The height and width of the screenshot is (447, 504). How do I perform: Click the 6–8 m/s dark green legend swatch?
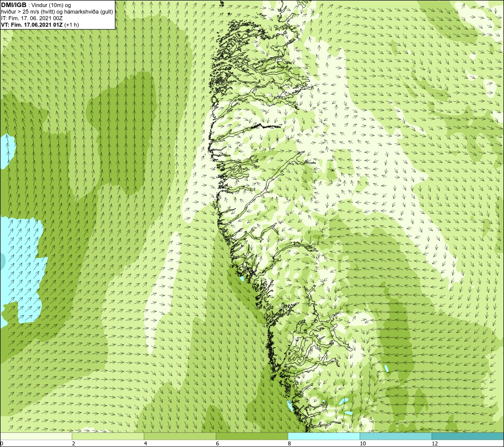point(252,436)
